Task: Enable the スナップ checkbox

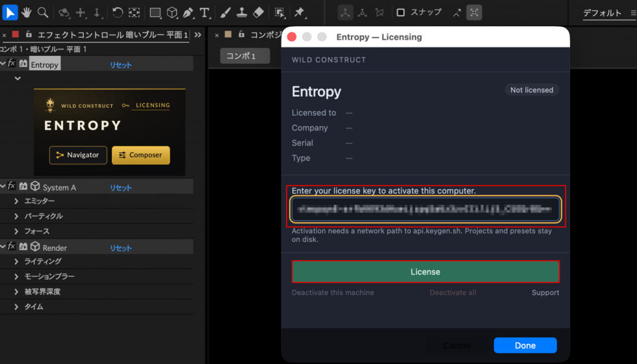Action: (400, 12)
